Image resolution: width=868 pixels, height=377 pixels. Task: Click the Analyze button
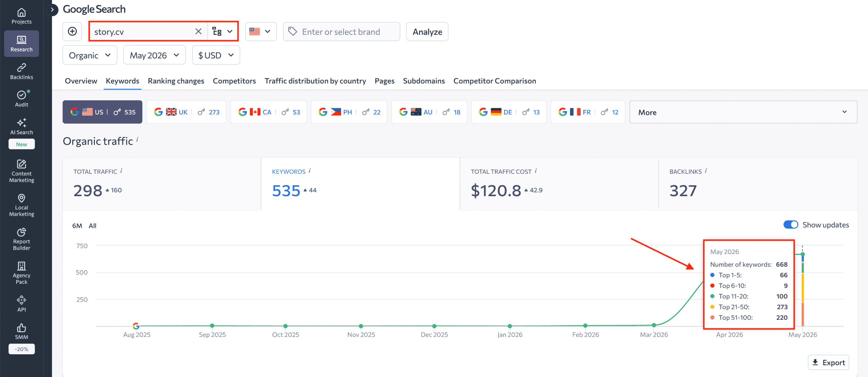pos(427,32)
